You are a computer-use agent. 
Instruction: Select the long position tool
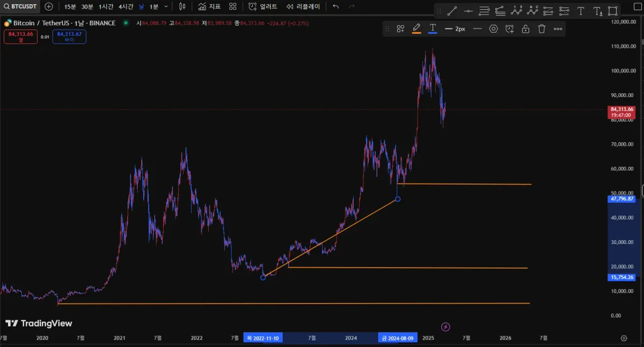(x=548, y=11)
